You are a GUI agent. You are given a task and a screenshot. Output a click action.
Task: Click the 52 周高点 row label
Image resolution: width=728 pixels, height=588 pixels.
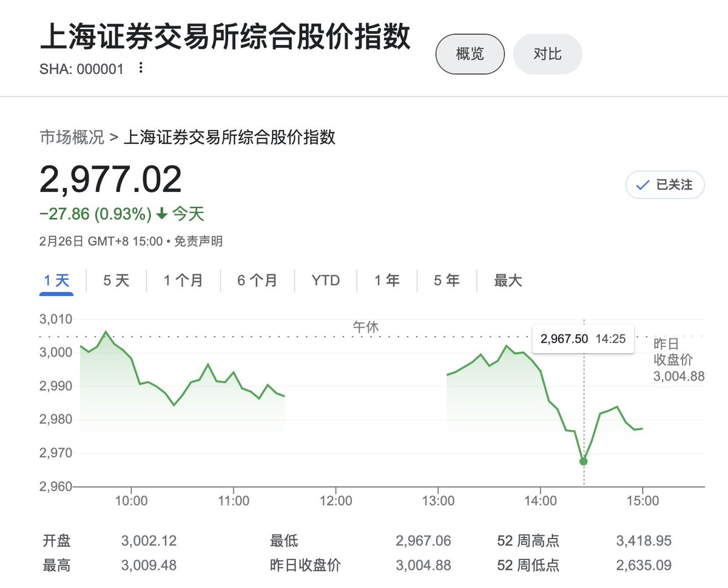pyautogui.click(x=528, y=541)
